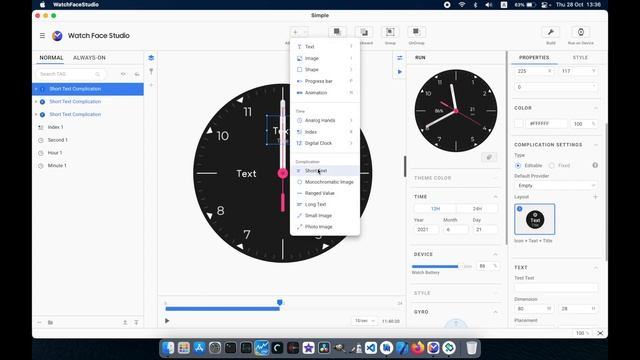Add a new layout with plus icon
640x360 pixels.
595,197
